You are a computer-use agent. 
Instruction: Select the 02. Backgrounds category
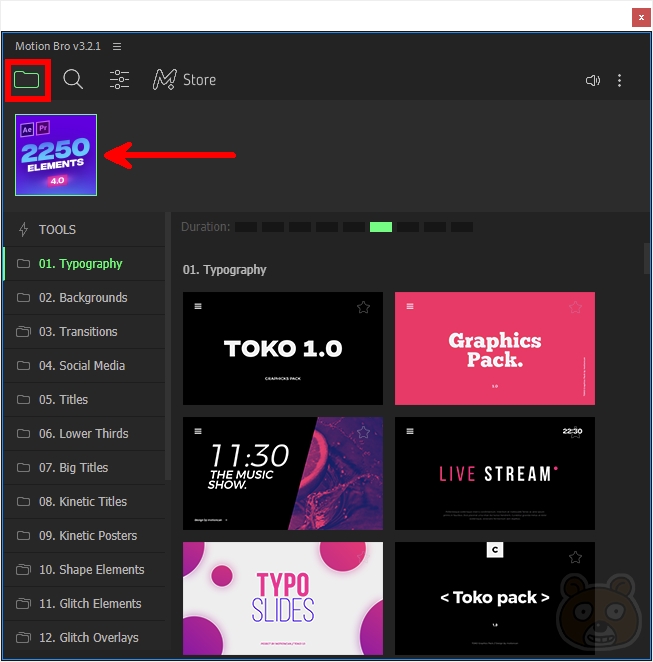(84, 298)
